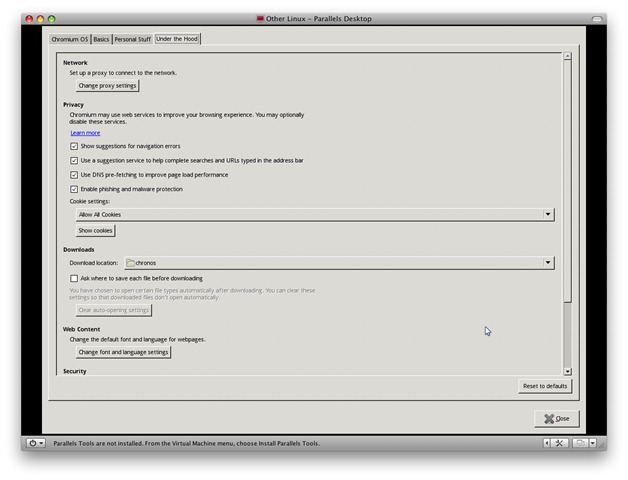The height and width of the screenshot is (480, 628).
Task: Open the Parallels power button menu
Action: [36, 443]
